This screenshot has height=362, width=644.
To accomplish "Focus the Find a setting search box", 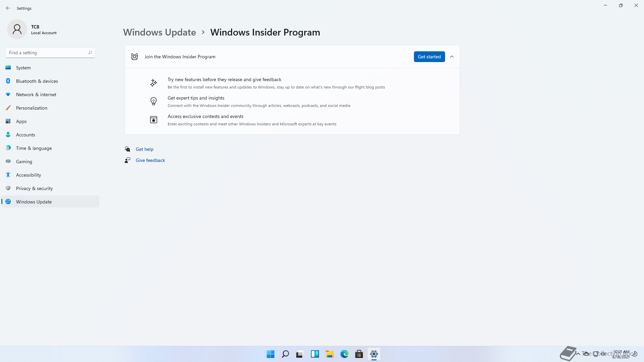I will point(50,53).
